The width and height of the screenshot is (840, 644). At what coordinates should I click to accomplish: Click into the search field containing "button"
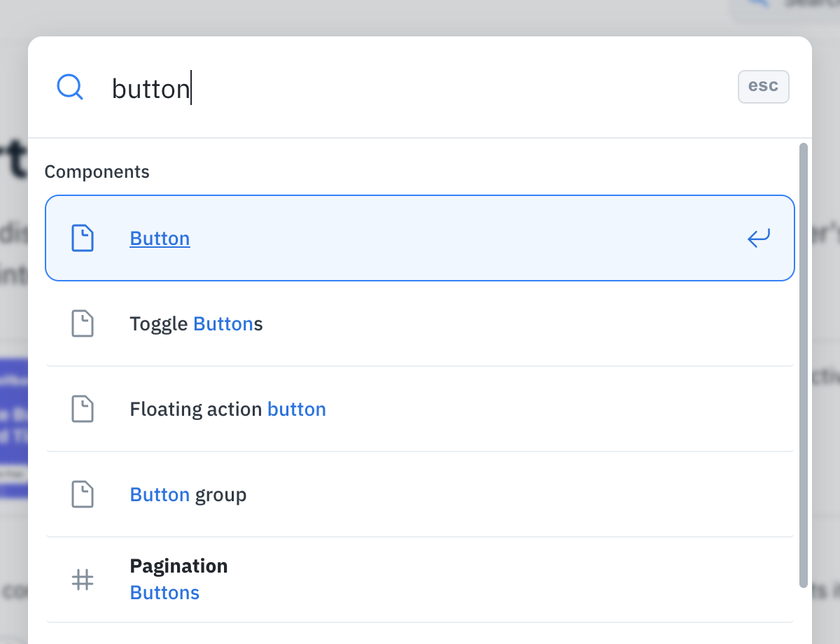[420, 89]
